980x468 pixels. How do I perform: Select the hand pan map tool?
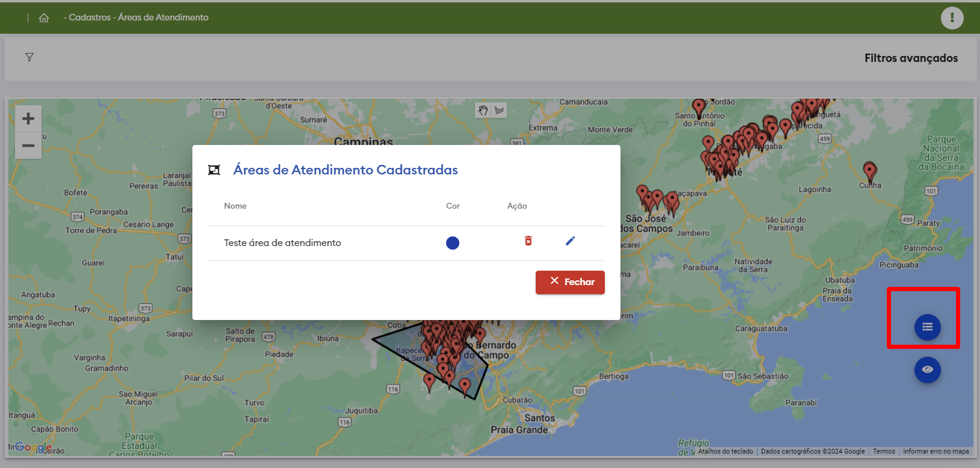483,110
